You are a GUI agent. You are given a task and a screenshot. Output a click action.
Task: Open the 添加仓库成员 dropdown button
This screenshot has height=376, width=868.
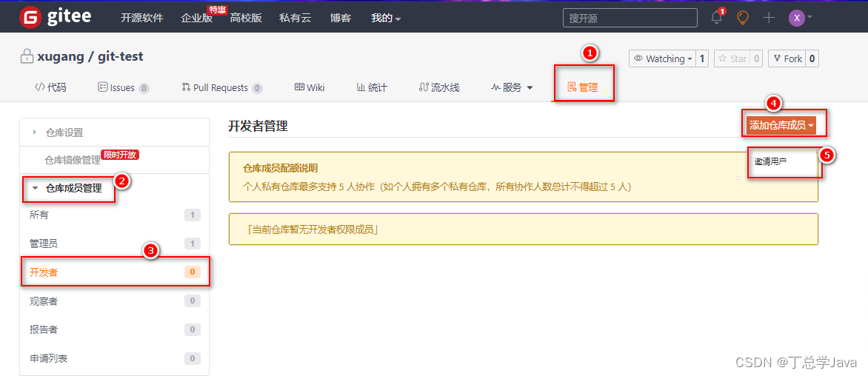pos(781,126)
